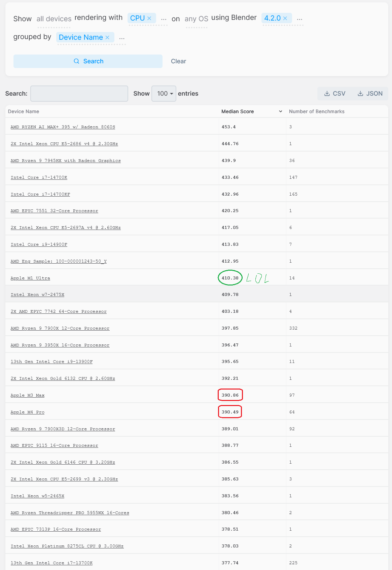This screenshot has height=570, width=392.
Task: Open 13th Gen Intel Core i7-13700K link
Action: click(51, 563)
